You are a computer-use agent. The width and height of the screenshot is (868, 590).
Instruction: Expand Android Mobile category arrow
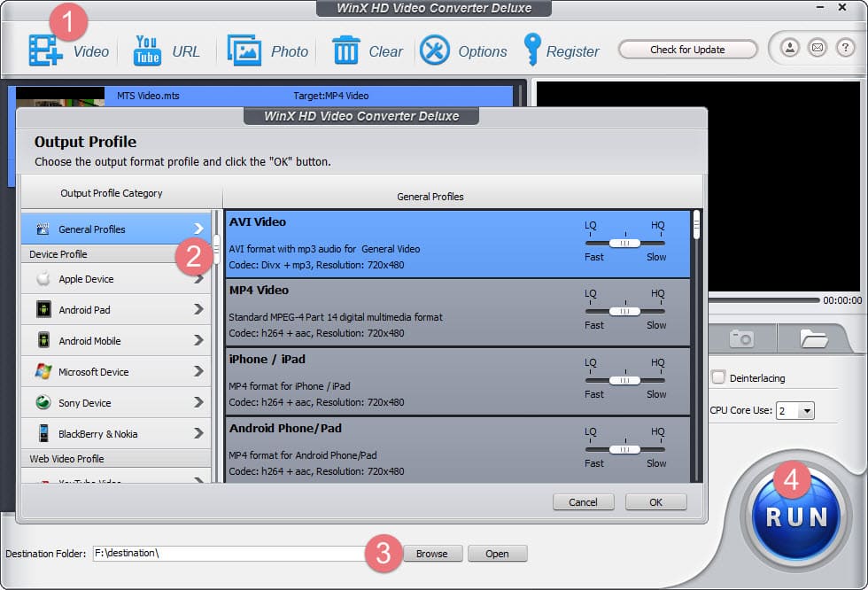click(x=198, y=340)
